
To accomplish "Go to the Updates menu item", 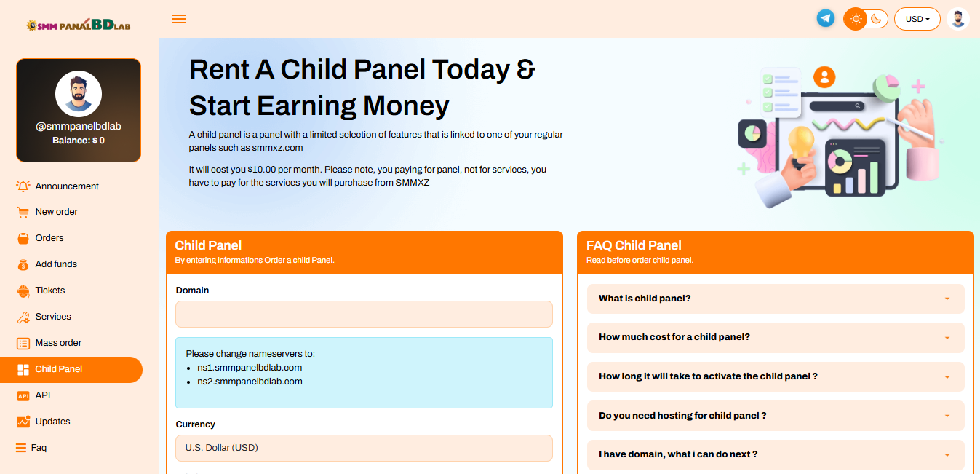I will (x=52, y=422).
